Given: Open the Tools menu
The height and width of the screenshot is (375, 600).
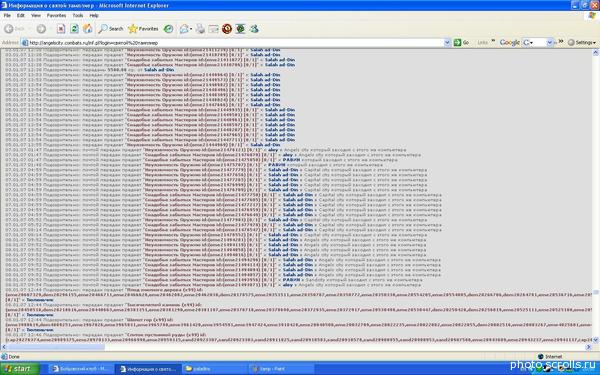Looking at the screenshot, I should 78,15.
